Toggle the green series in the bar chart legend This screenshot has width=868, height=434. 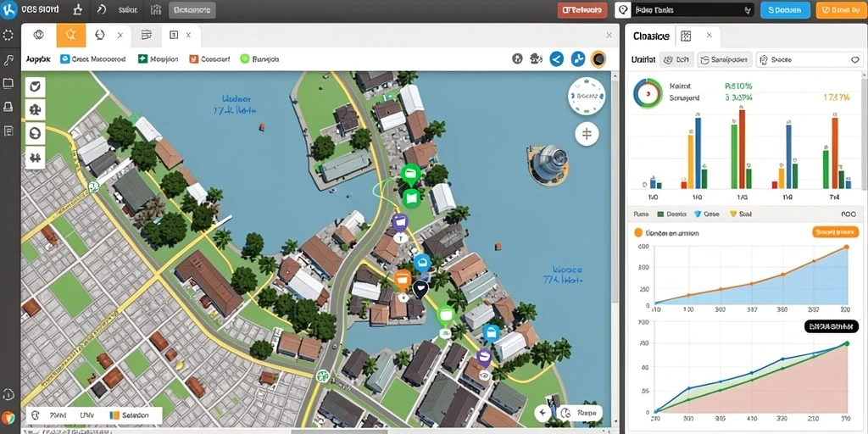coord(671,214)
